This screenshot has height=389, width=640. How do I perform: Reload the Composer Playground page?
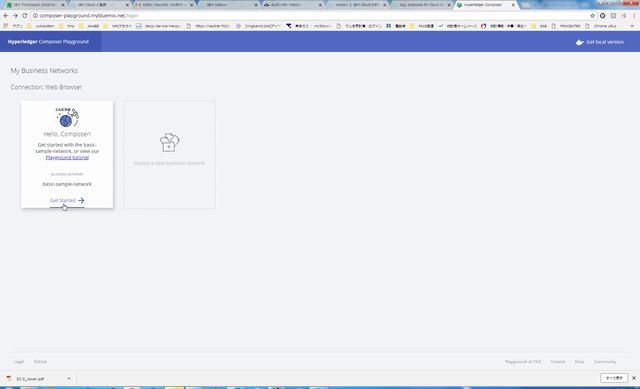[24, 16]
